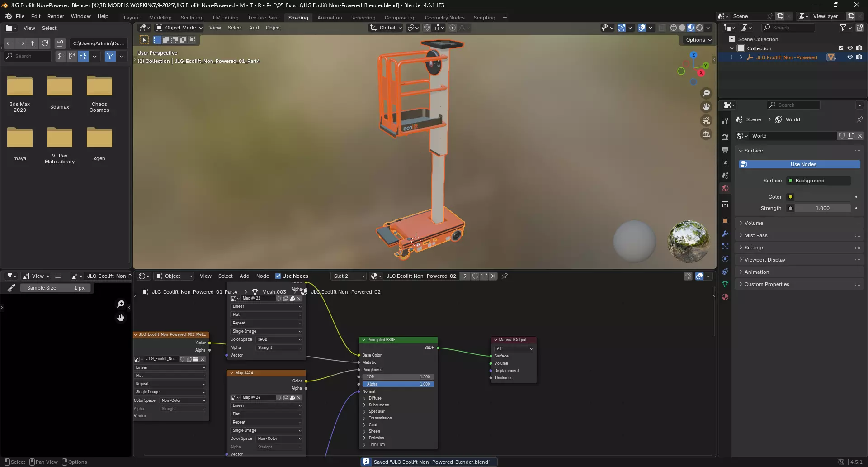Open Color Space sRGB dropdown on Map #422
The image size is (868, 467).
(279, 339)
